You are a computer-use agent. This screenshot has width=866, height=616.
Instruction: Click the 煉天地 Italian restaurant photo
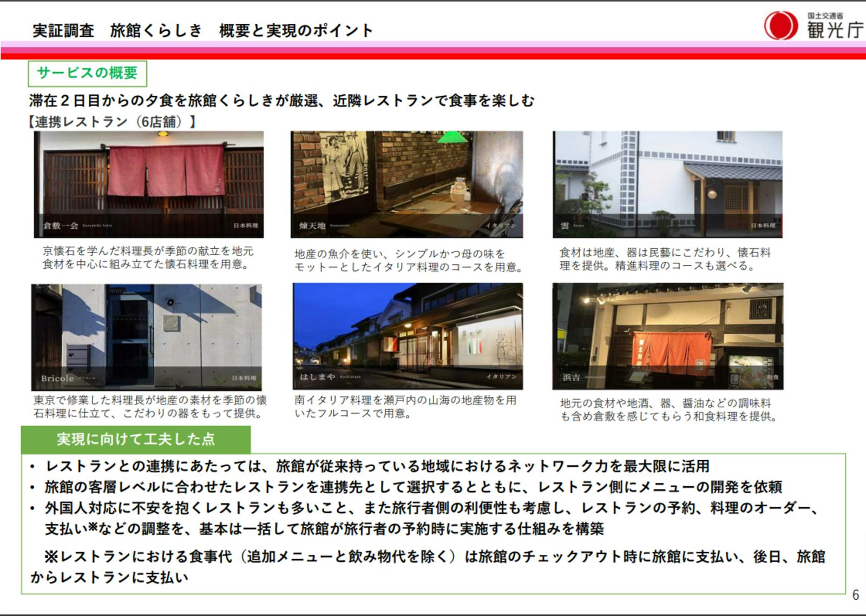(406, 184)
